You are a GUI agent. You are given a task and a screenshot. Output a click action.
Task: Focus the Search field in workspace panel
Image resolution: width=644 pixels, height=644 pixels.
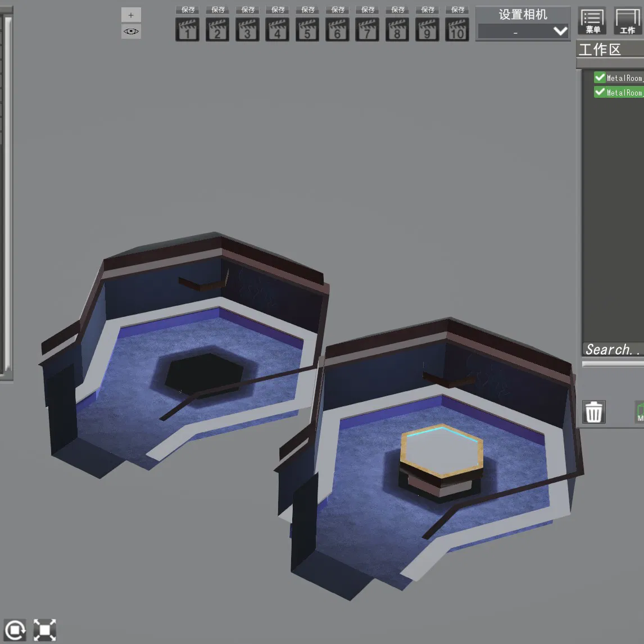613,350
